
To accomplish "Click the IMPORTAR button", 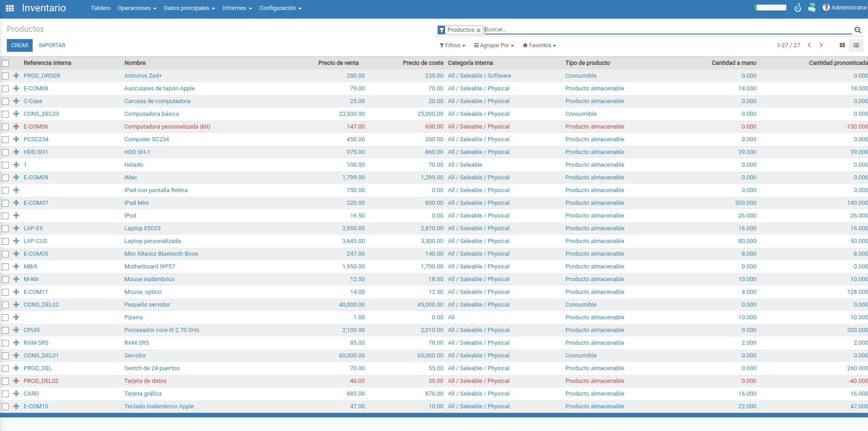I will (52, 45).
